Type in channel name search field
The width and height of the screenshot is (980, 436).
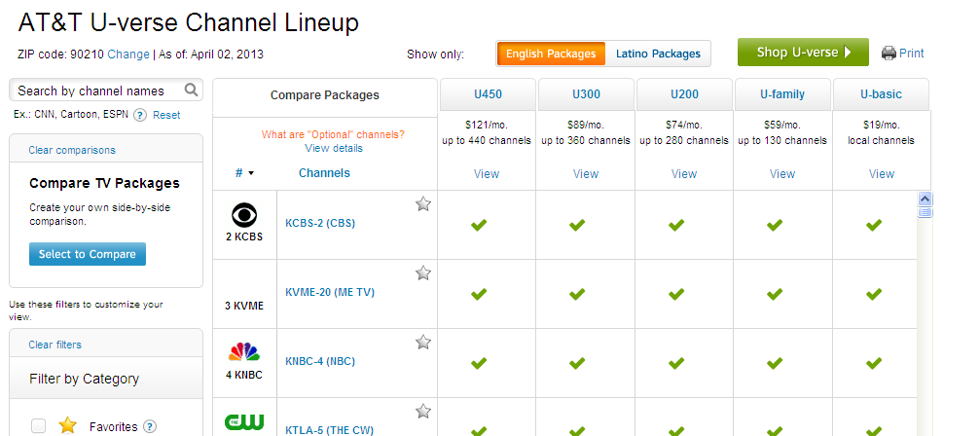pos(96,91)
